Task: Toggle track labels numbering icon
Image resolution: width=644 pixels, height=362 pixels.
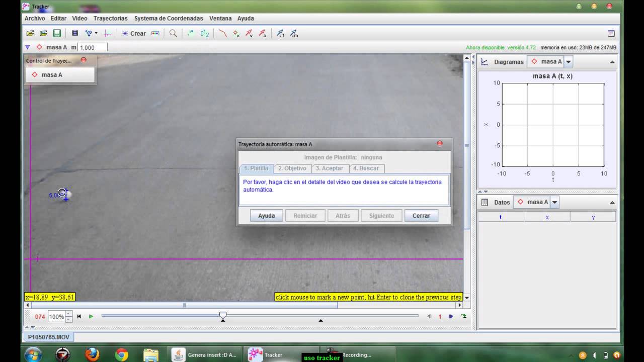Action: (204, 33)
